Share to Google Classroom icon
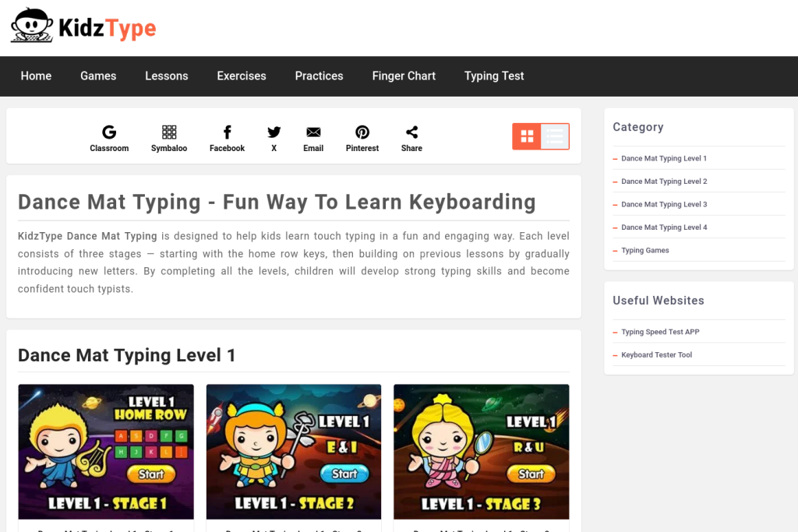The height and width of the screenshot is (532, 798). (x=109, y=132)
